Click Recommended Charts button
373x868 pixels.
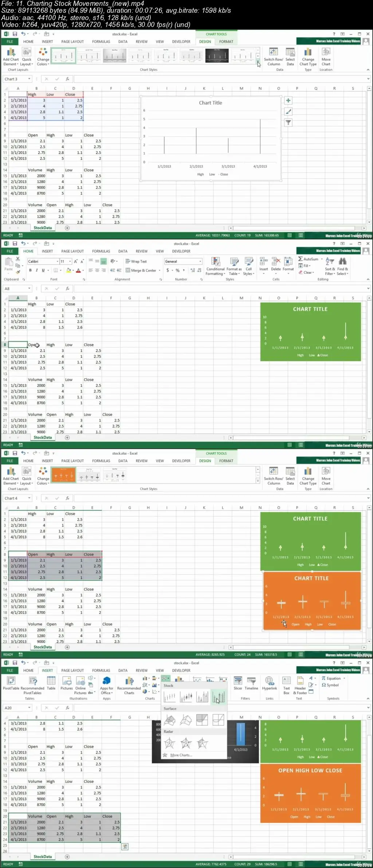point(129,686)
